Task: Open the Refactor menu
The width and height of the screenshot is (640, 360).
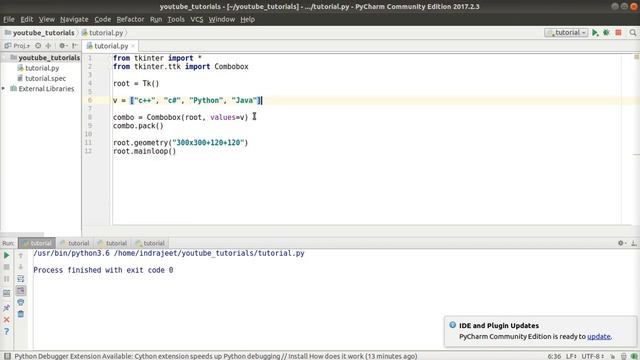Action: coord(130,19)
